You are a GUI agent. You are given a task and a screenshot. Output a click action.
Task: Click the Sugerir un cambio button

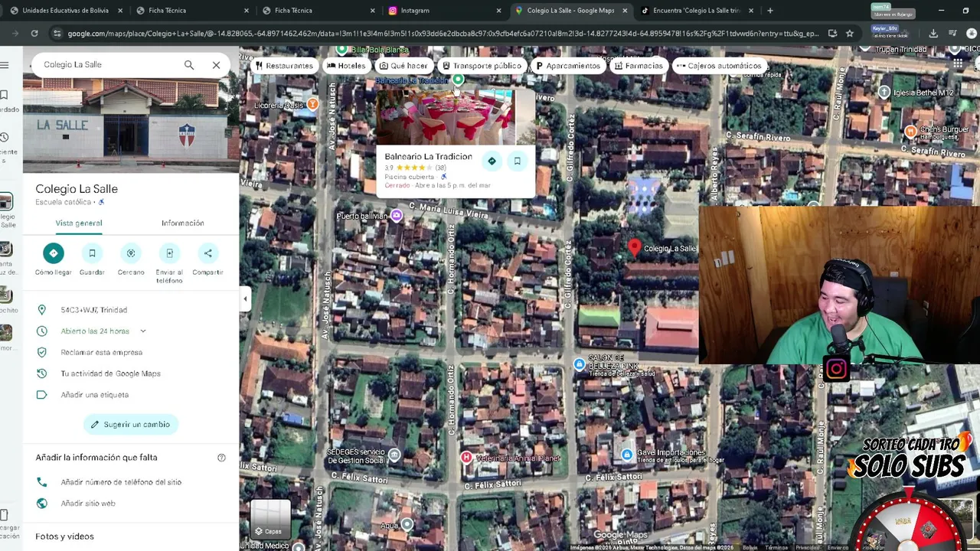click(x=130, y=424)
